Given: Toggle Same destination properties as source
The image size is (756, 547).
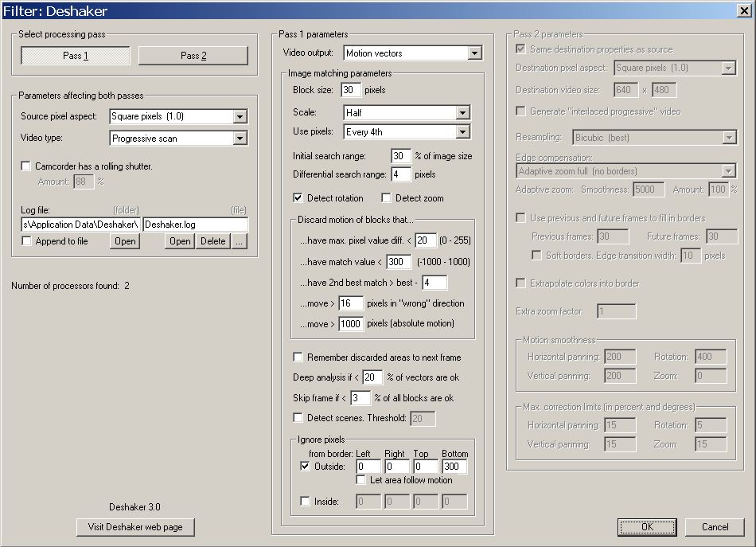Looking at the screenshot, I should tap(520, 49).
